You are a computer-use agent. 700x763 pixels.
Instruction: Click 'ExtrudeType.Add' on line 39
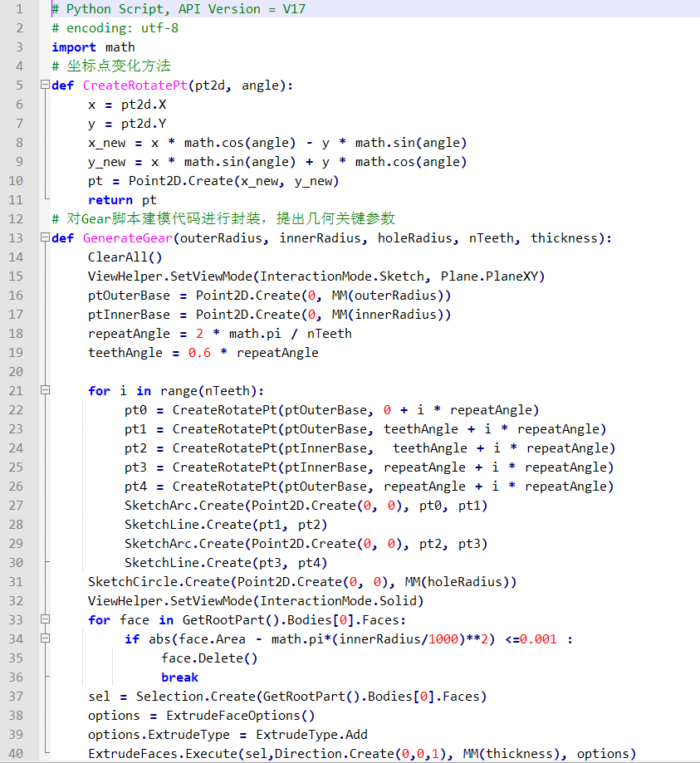pyautogui.click(x=311, y=735)
